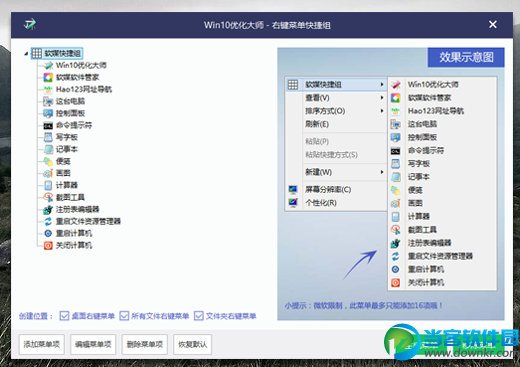Select the Win10优化大师 icon in the left tree
The height and width of the screenshot is (367, 520).
coord(48,65)
